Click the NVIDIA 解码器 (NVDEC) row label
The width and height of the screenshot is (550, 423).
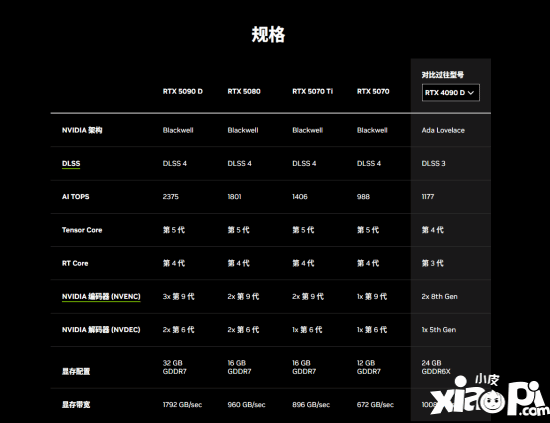click(x=101, y=330)
